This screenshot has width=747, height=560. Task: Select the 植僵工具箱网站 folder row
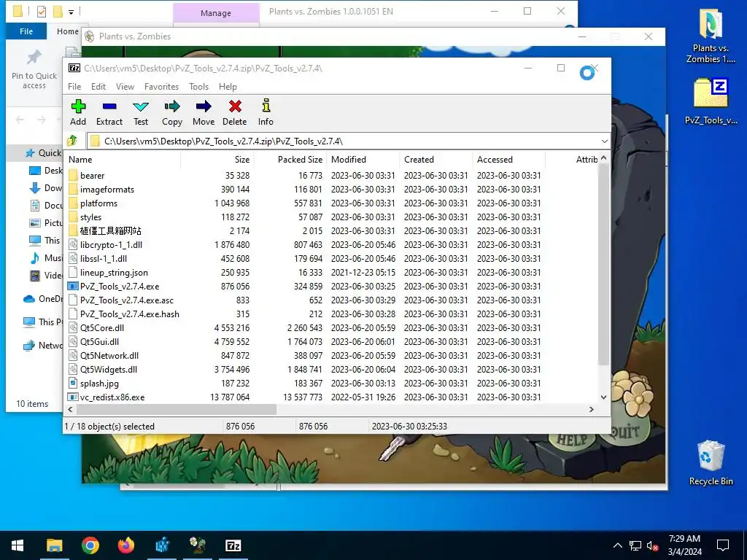[x=330, y=231]
